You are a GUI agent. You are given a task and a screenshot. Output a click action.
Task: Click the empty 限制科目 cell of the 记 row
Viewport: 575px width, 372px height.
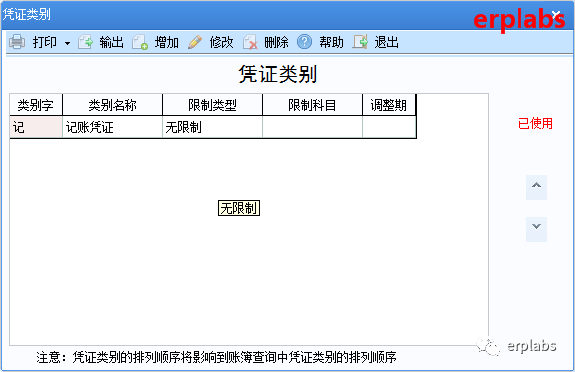[312, 127]
